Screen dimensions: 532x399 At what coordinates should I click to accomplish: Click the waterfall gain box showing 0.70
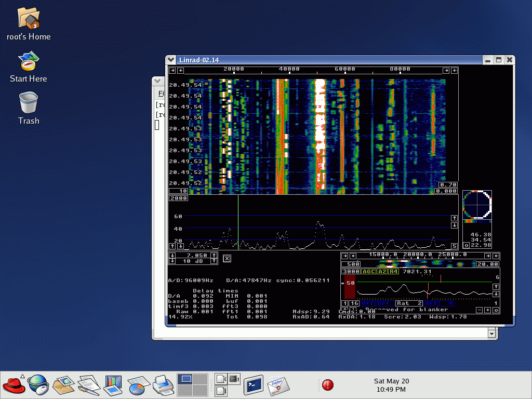click(448, 184)
